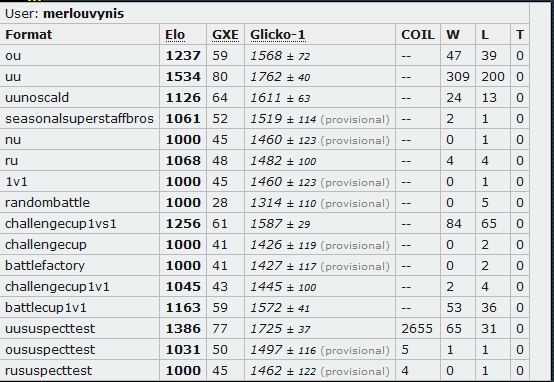Image resolution: width=554 pixels, height=382 pixels.
Task: Click Elo value 1237 for ou
Action: click(183, 56)
